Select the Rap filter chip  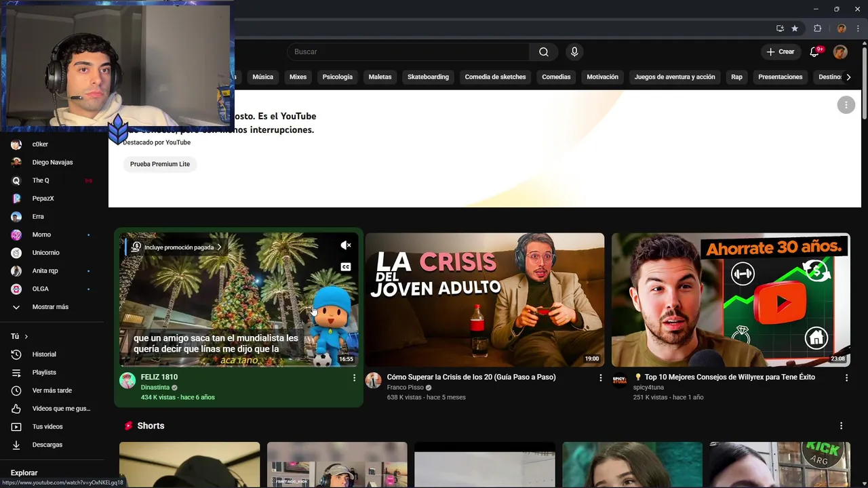[x=736, y=77]
